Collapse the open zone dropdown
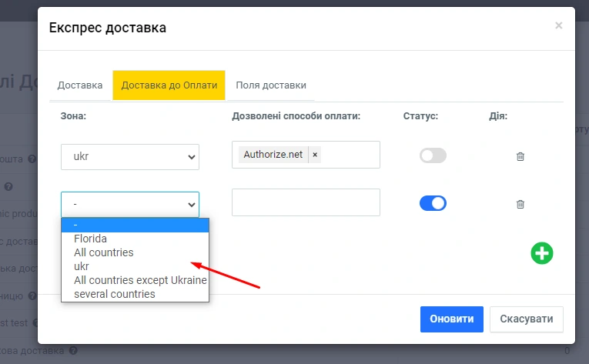The image size is (589, 364). pyautogui.click(x=130, y=204)
